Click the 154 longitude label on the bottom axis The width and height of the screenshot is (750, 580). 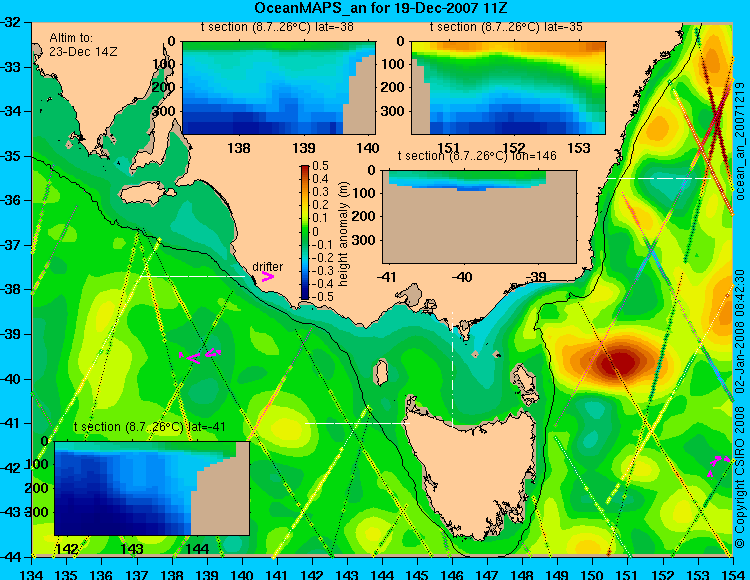tap(732, 574)
